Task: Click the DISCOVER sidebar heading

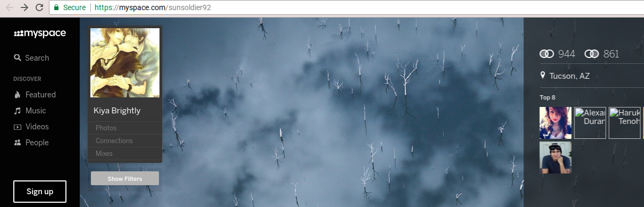Action: point(27,79)
